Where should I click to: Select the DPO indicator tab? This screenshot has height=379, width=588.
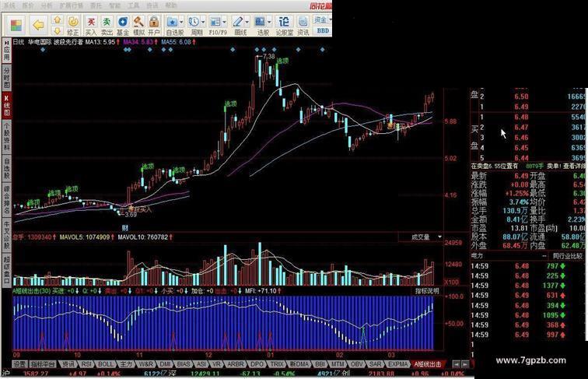coord(257,364)
